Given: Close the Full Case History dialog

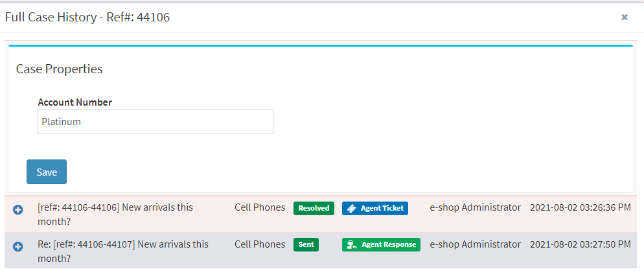Looking at the screenshot, I should pos(625,17).
